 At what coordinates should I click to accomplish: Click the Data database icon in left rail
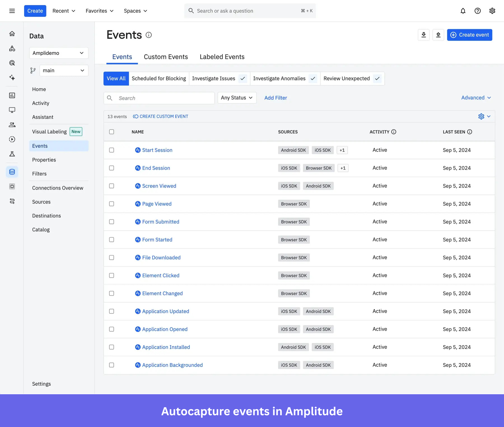click(x=12, y=172)
